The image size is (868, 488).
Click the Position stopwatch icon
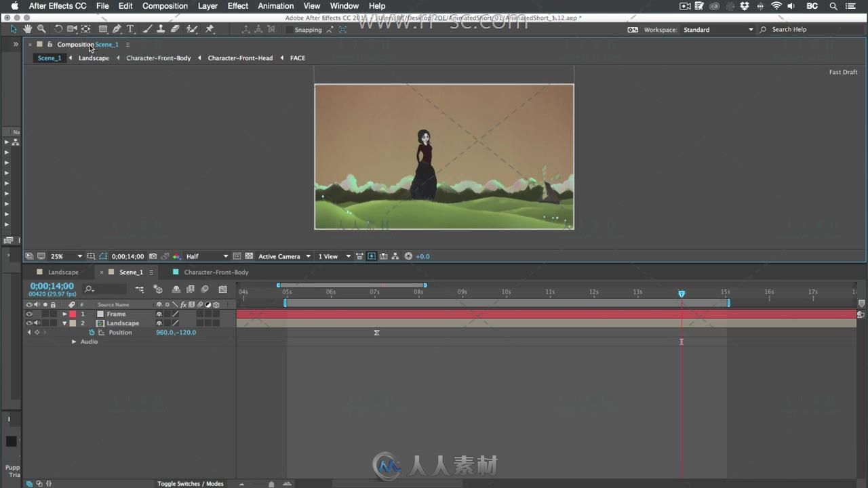click(92, 333)
